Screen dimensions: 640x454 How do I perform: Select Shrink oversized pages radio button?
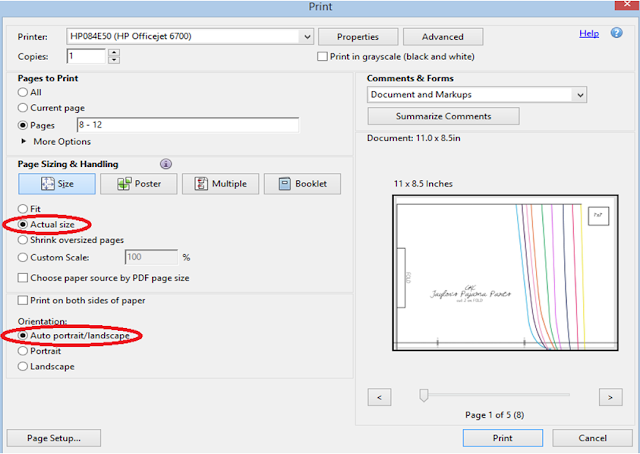pos(23,240)
